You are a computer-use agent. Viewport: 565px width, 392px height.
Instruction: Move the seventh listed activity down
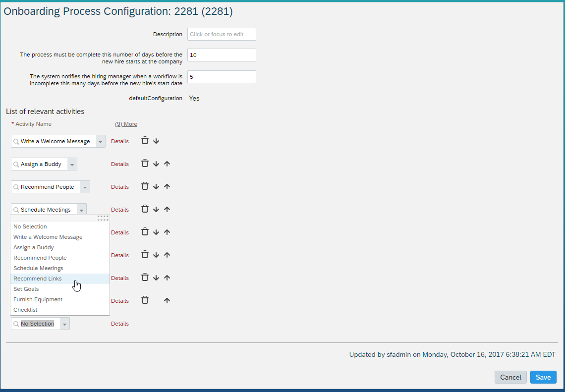click(x=156, y=278)
